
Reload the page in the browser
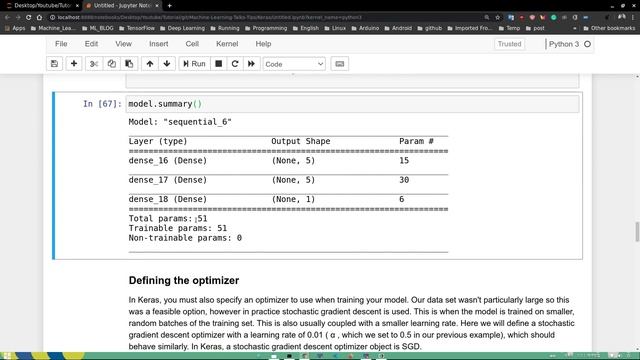(x=28, y=18)
